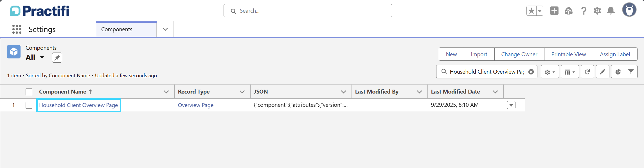Open the App Launcher grid icon

[17, 29]
